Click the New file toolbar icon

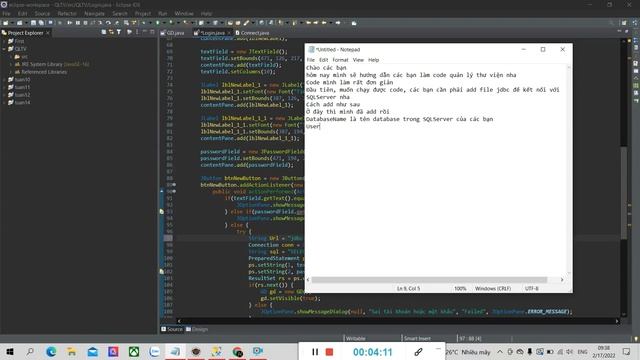(x=6, y=23)
